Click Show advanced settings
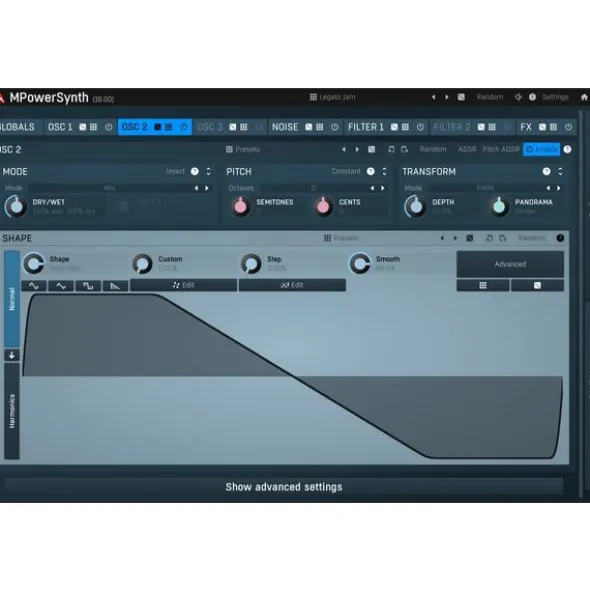 (x=284, y=487)
